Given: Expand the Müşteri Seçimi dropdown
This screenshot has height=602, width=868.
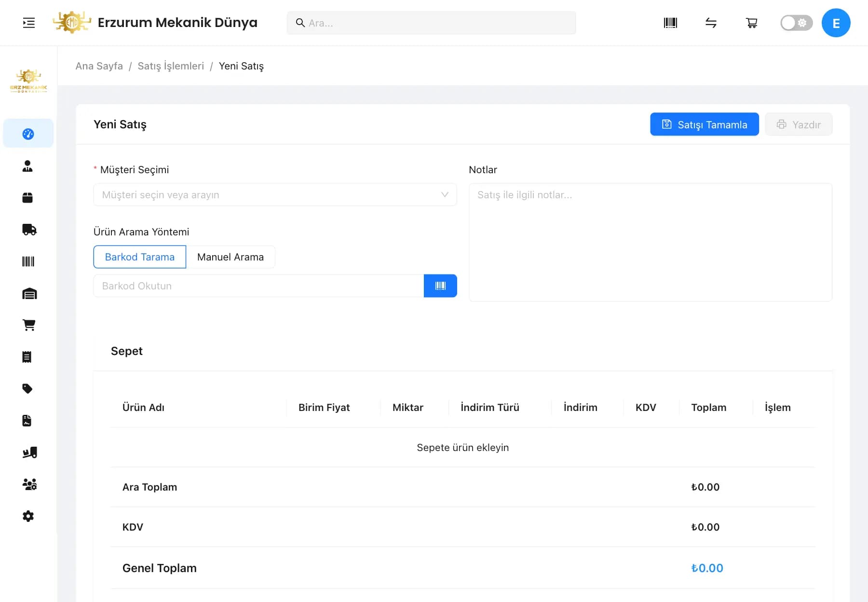Looking at the screenshot, I should click(274, 195).
